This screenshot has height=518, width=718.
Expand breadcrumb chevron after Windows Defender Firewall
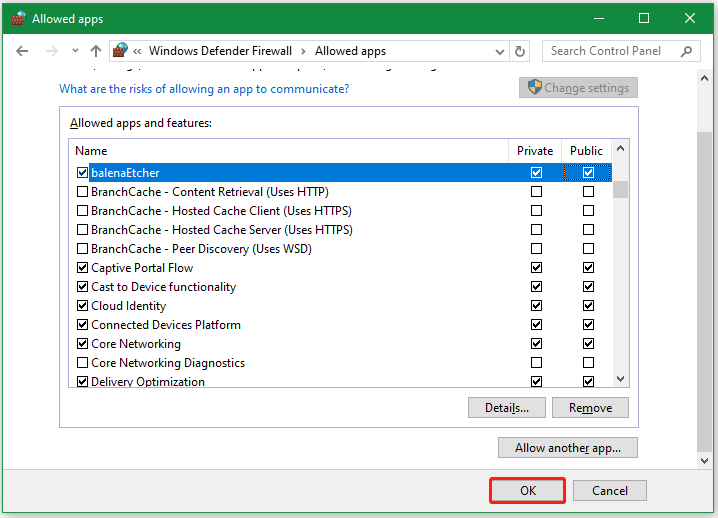(303, 51)
